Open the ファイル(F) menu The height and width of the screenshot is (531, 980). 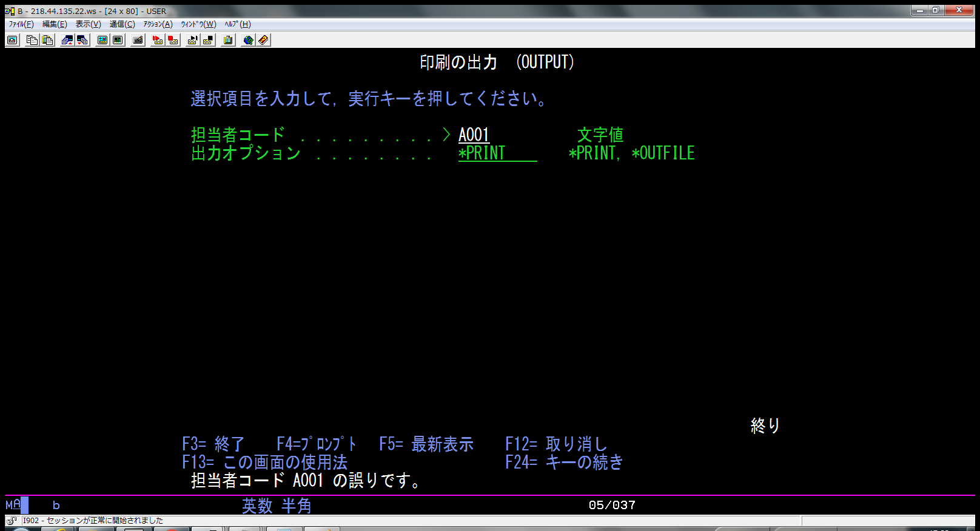[21, 24]
